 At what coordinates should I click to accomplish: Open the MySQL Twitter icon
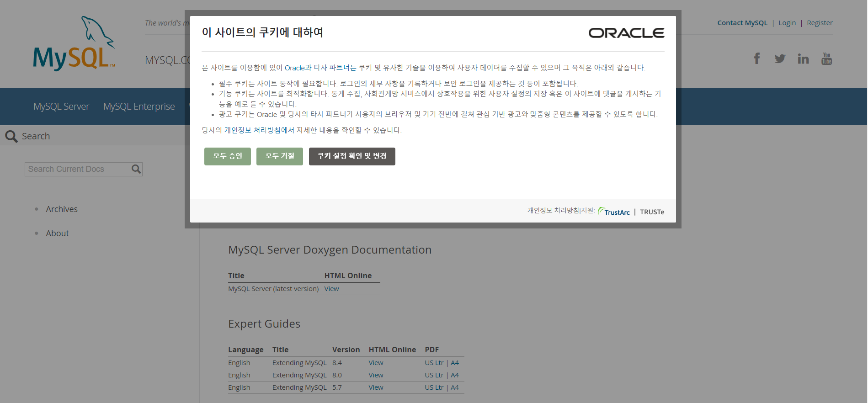(x=780, y=58)
